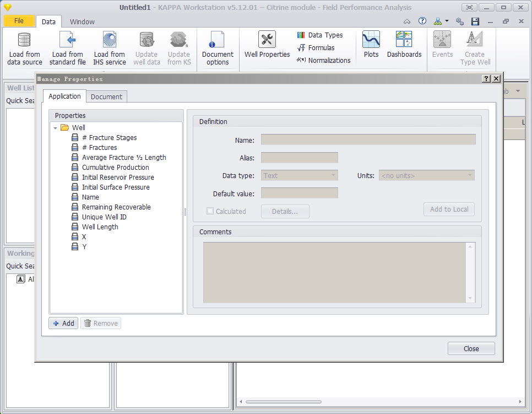Select the Y property
The width and height of the screenshot is (532, 414).
84,246
